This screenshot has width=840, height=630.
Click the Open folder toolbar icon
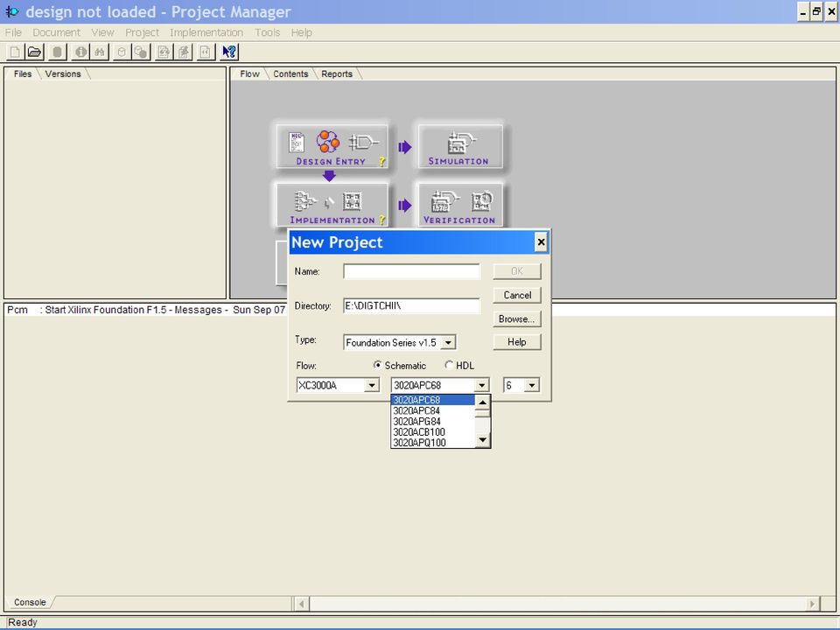(34, 52)
